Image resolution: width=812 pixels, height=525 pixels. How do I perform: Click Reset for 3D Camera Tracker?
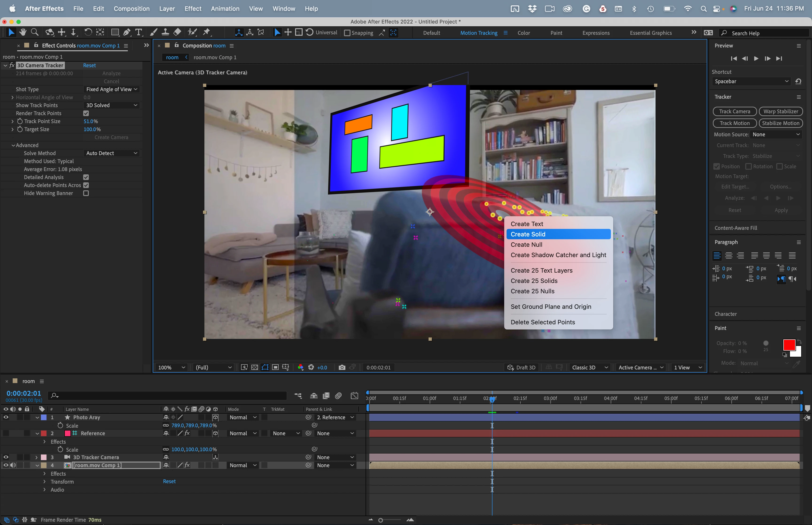pos(89,66)
